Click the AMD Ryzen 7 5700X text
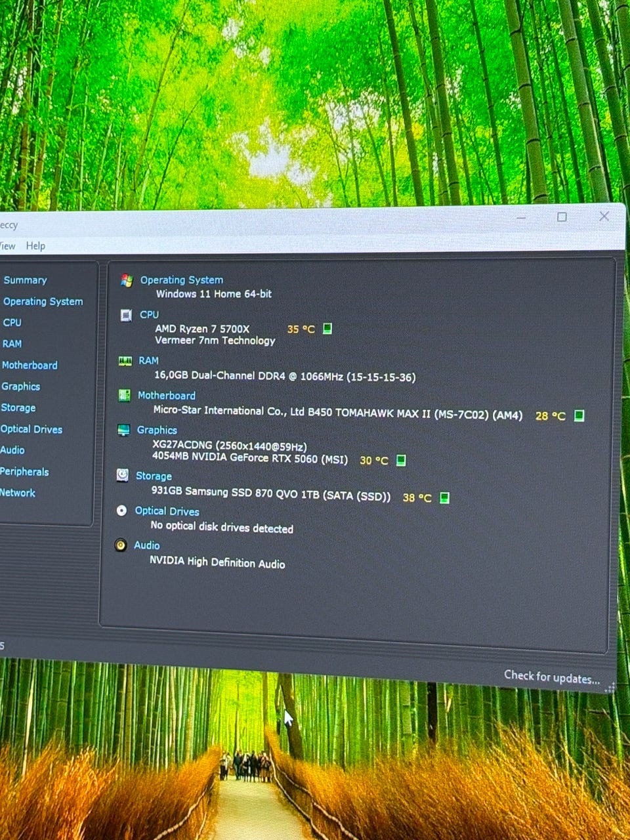 [x=202, y=329]
